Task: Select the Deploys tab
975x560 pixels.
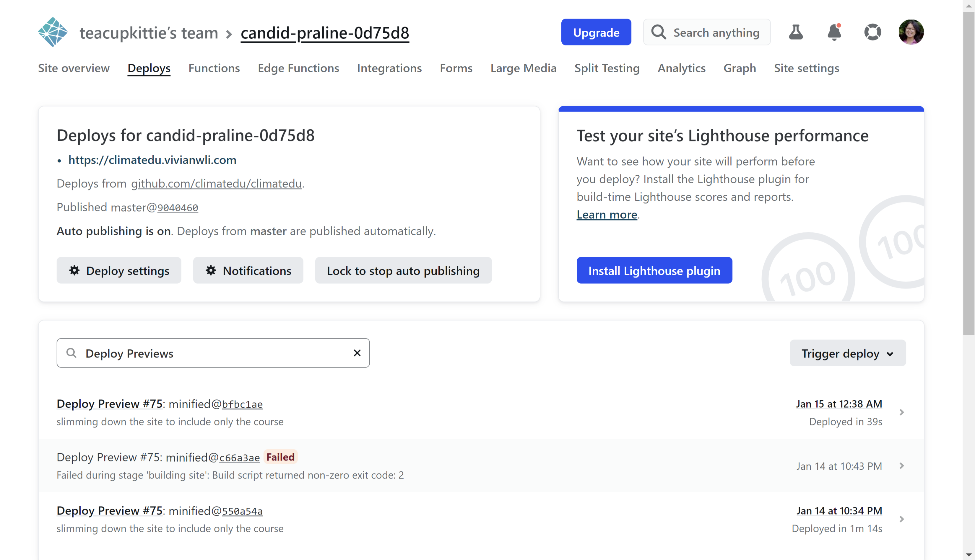Action: coord(149,68)
